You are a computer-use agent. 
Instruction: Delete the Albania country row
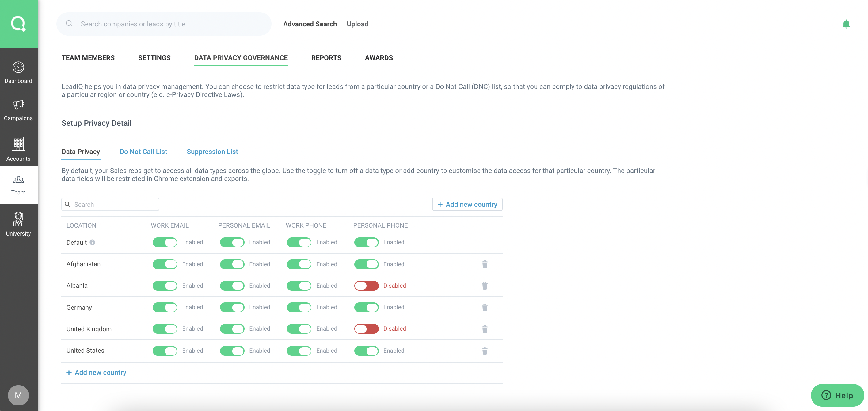[485, 286]
